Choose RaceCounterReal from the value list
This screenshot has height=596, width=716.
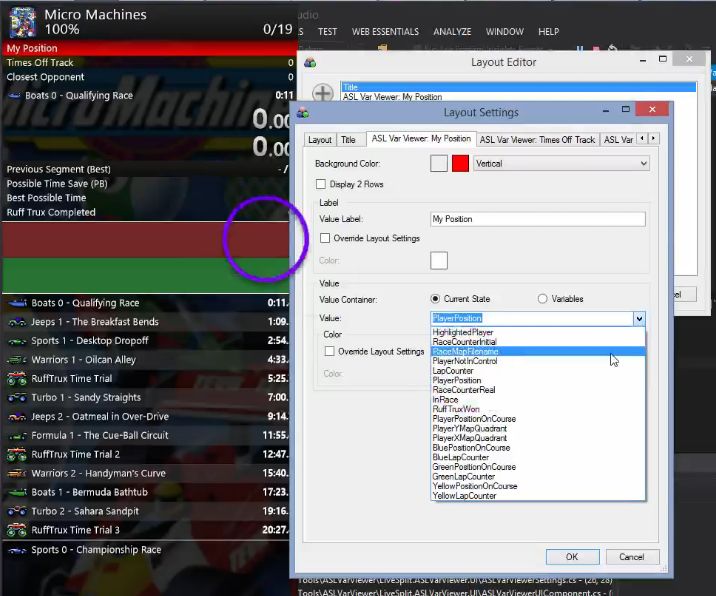tap(538, 390)
